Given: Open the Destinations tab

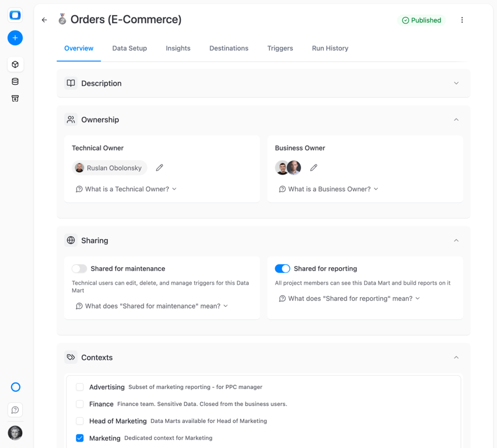Looking at the screenshot, I should click(x=229, y=48).
